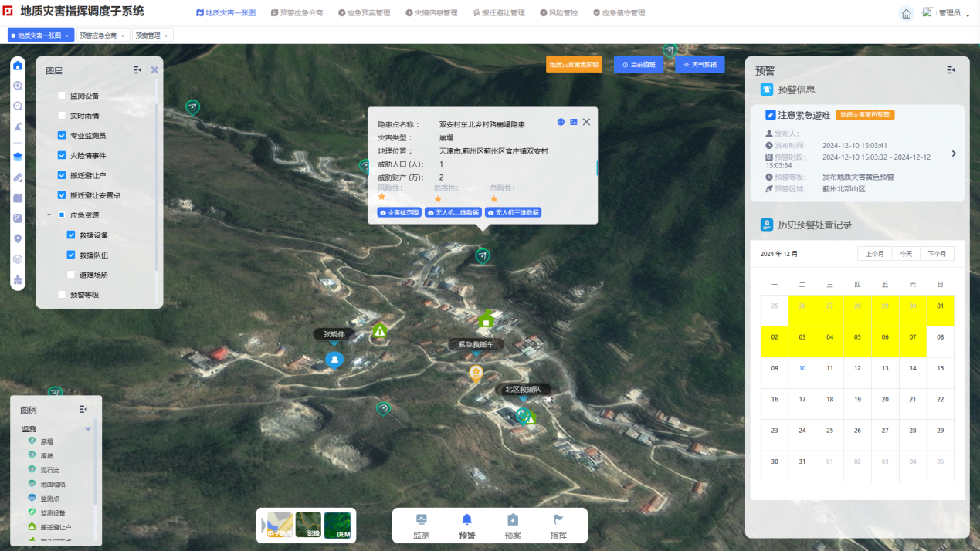Screen dimensions: 980x551
Task: Click the location pin tool in toolbar
Action: (18, 239)
